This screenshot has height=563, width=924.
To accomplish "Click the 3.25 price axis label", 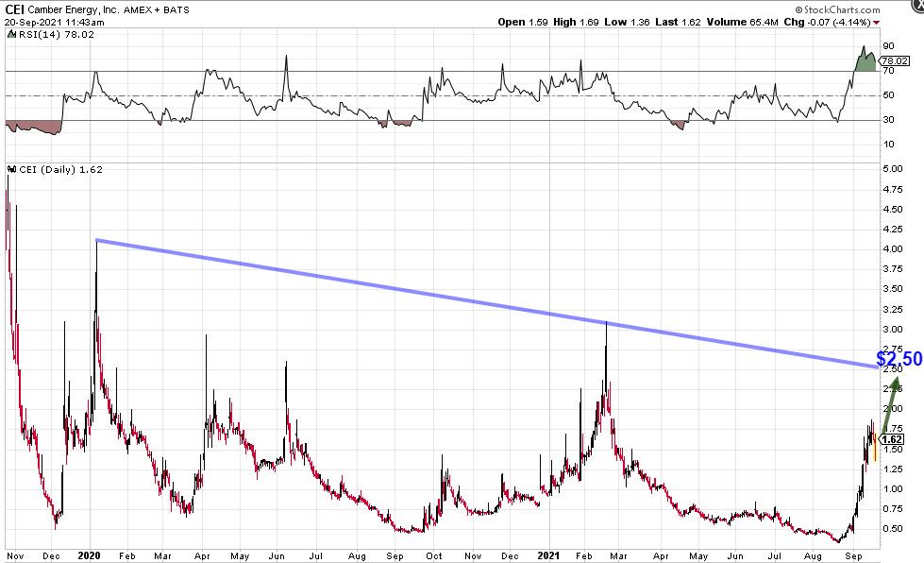I will pos(892,310).
